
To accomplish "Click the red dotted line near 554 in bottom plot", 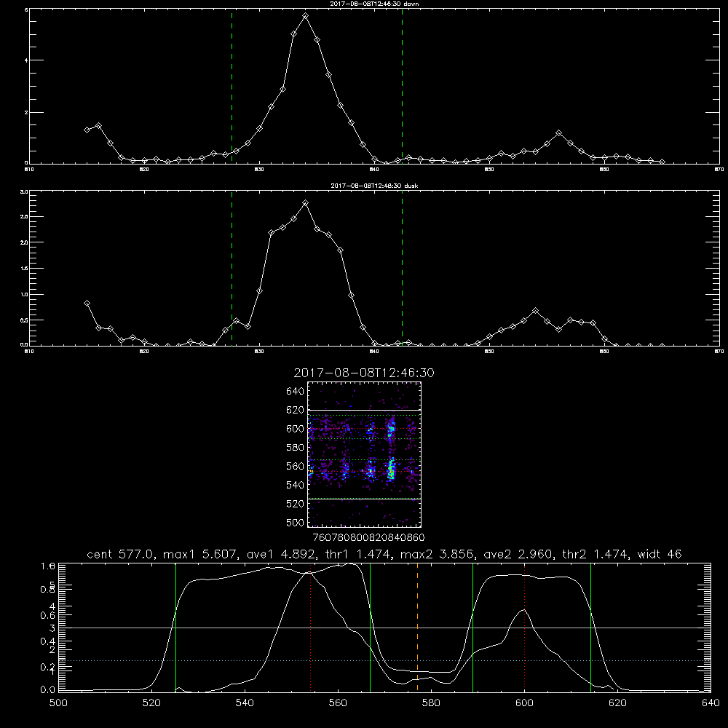I will (x=310, y=627).
